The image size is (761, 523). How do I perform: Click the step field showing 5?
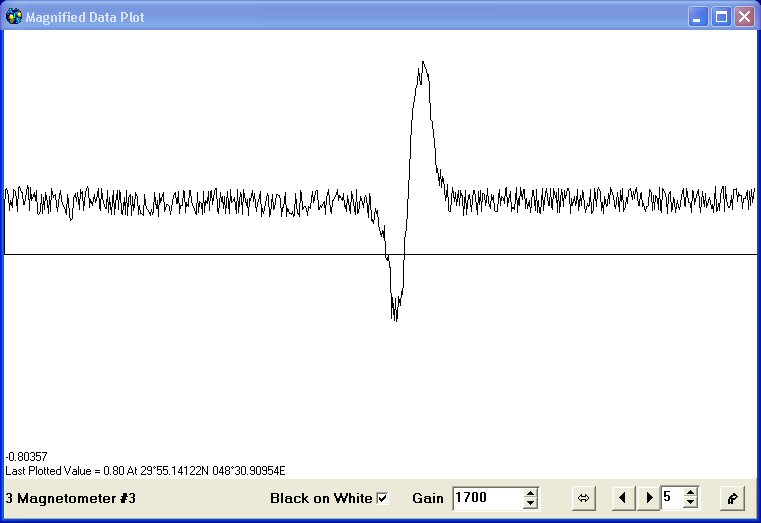pyautogui.click(x=673, y=498)
